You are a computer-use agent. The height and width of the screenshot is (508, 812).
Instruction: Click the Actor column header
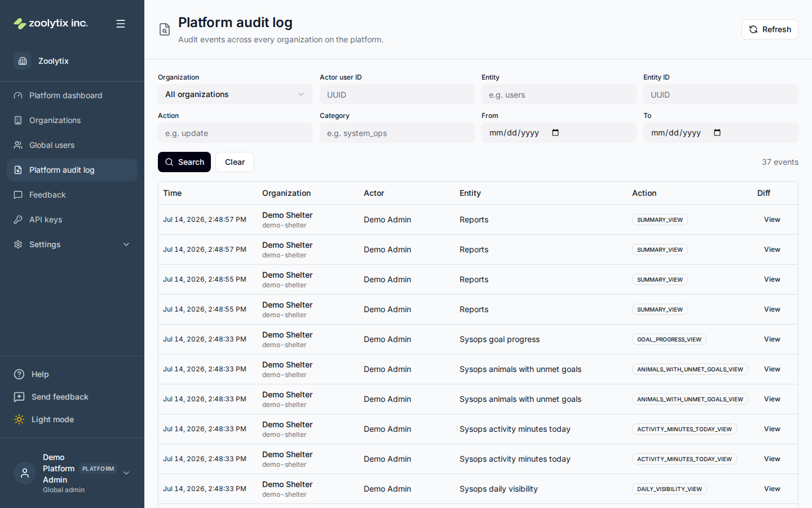pos(374,193)
